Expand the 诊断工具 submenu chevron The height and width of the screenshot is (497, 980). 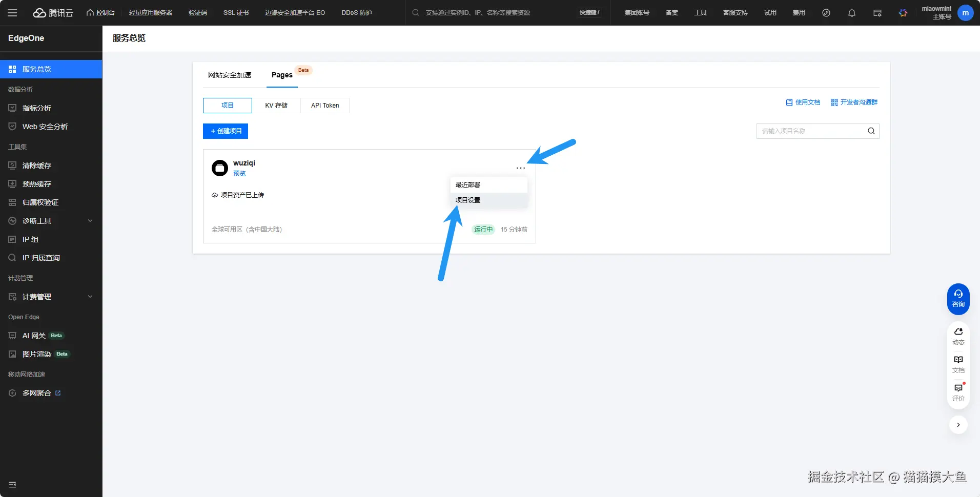[x=90, y=221]
